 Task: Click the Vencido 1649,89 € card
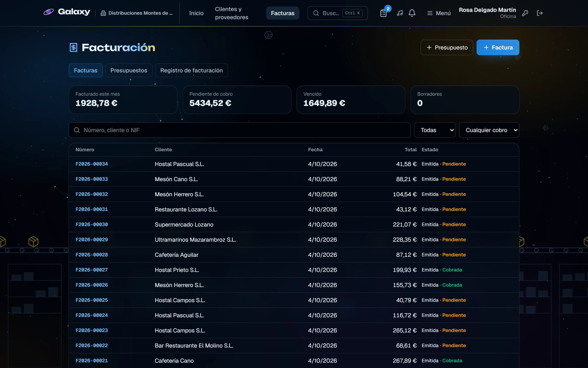click(351, 100)
